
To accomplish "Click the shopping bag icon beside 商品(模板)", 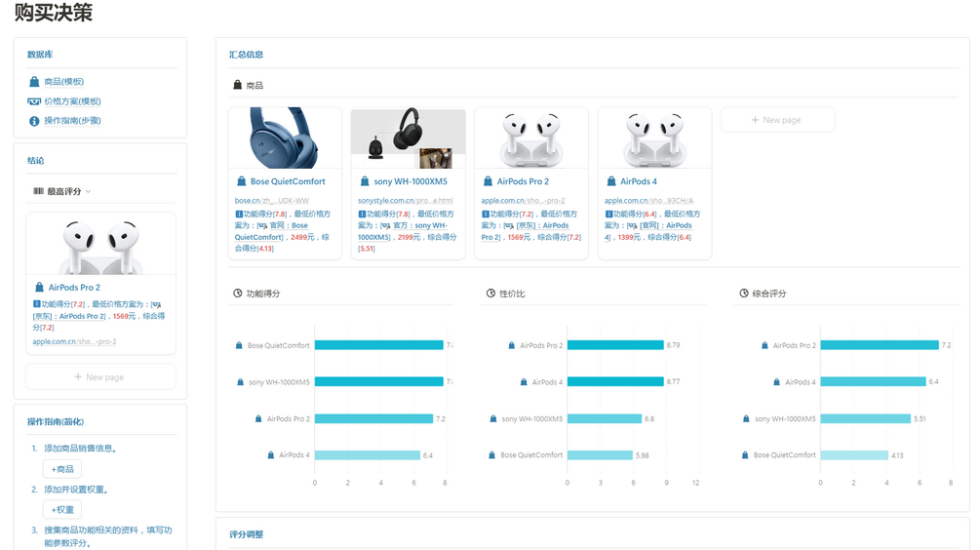I will [x=34, y=82].
